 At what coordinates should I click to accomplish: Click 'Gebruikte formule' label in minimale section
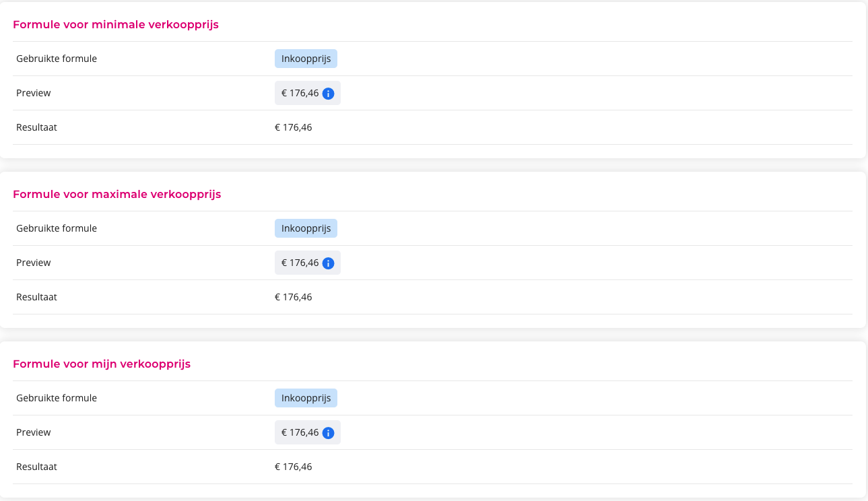pyautogui.click(x=57, y=59)
